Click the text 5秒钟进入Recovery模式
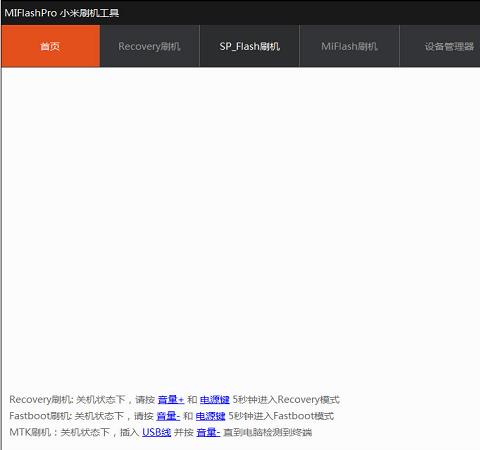Image resolution: width=480 pixels, height=450 pixels. [x=286, y=399]
